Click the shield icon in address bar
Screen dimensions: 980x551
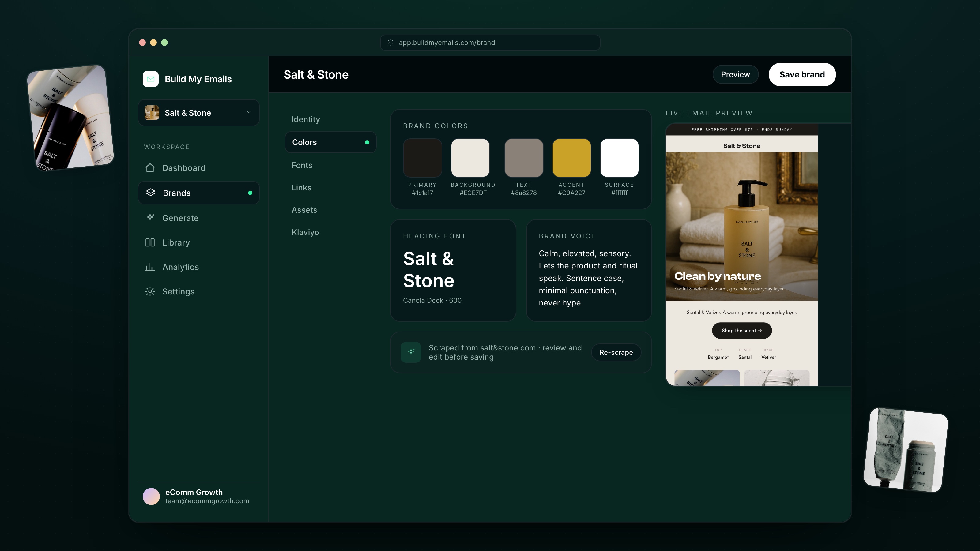[390, 43]
